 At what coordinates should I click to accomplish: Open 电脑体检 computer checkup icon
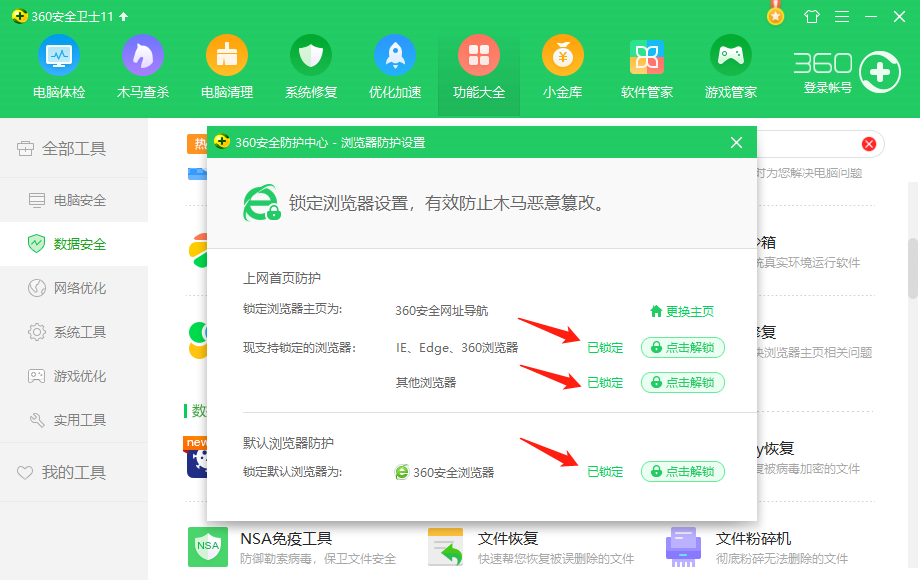tap(59, 55)
